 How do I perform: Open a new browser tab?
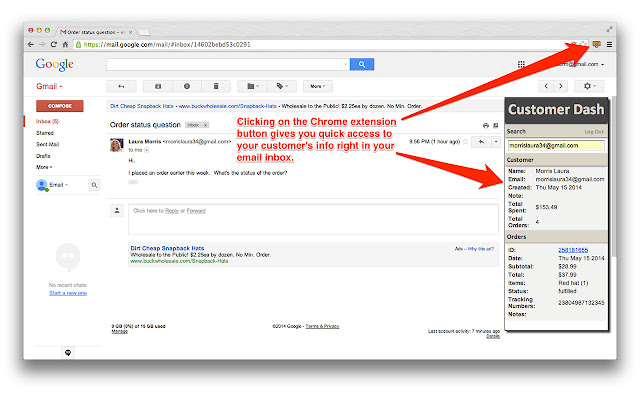tap(144, 32)
